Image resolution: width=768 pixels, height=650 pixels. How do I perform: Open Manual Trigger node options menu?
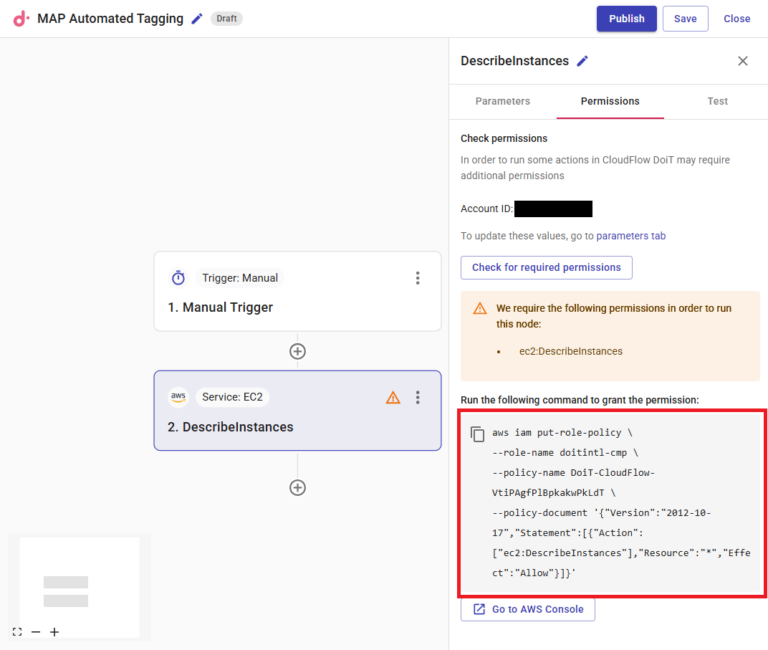(x=418, y=278)
